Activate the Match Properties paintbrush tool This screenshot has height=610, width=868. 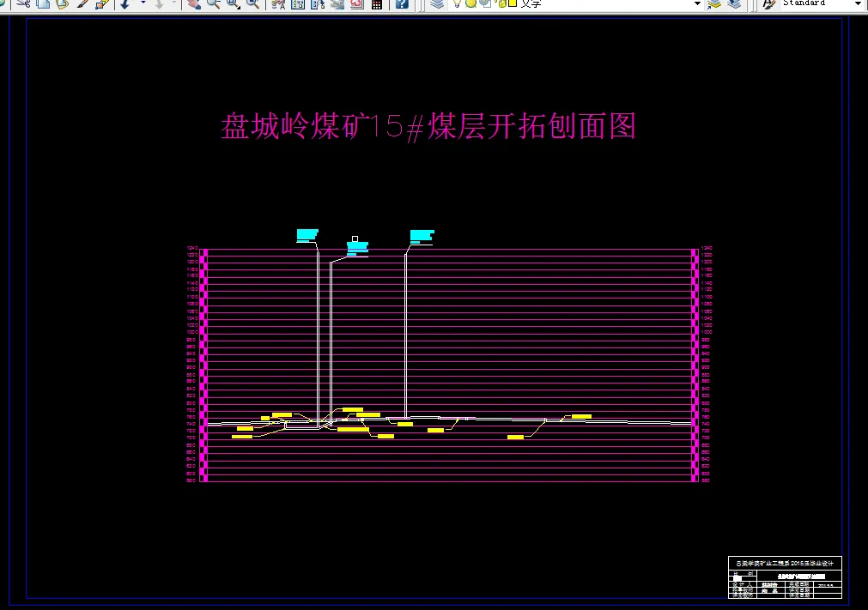point(82,3)
